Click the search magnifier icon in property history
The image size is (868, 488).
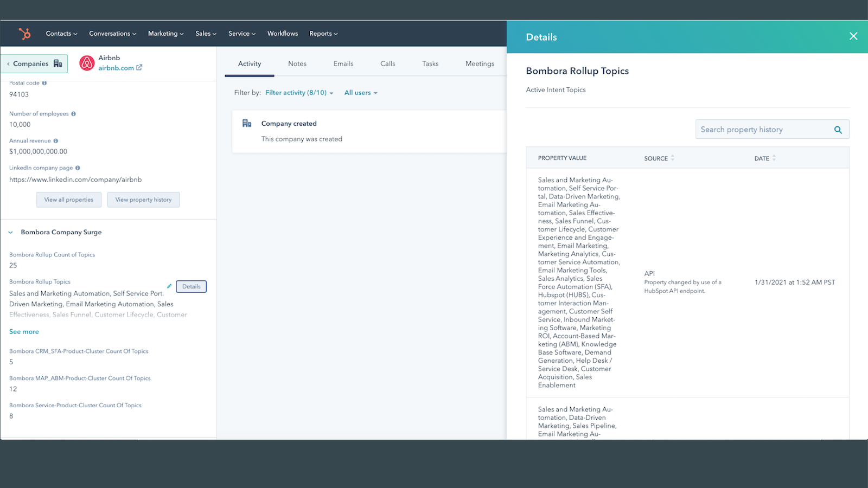[x=838, y=130]
